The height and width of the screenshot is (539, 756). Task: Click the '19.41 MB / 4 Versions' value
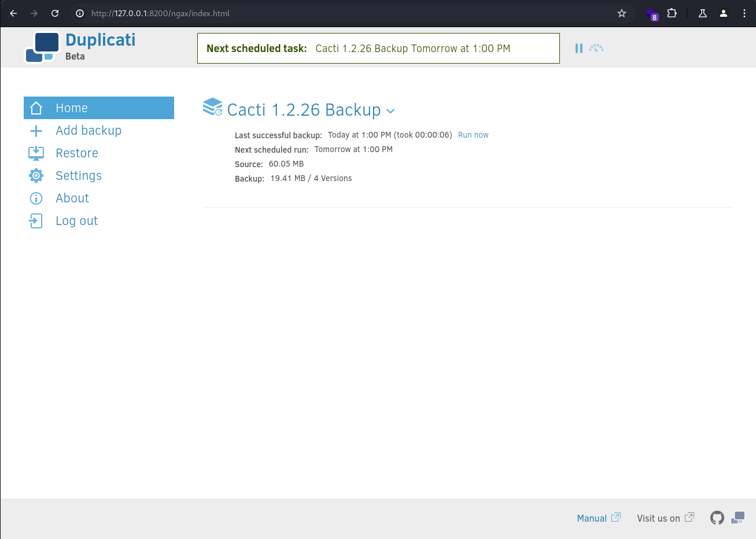(x=311, y=178)
